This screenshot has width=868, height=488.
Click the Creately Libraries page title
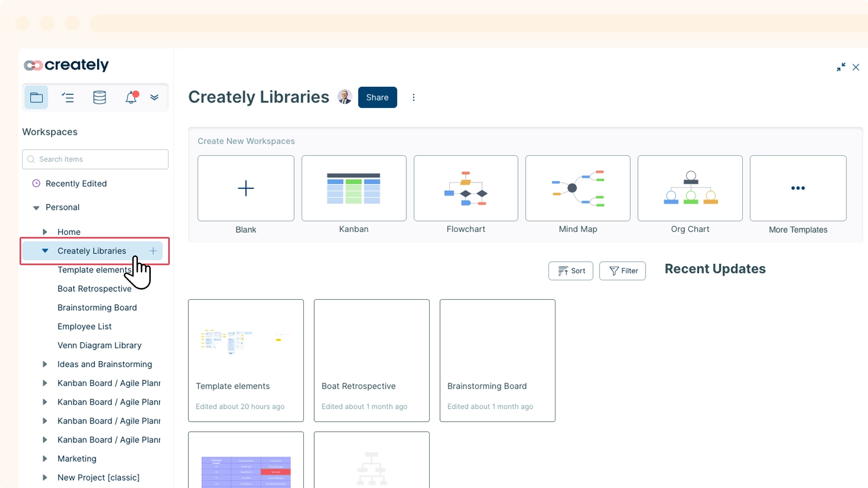click(259, 97)
